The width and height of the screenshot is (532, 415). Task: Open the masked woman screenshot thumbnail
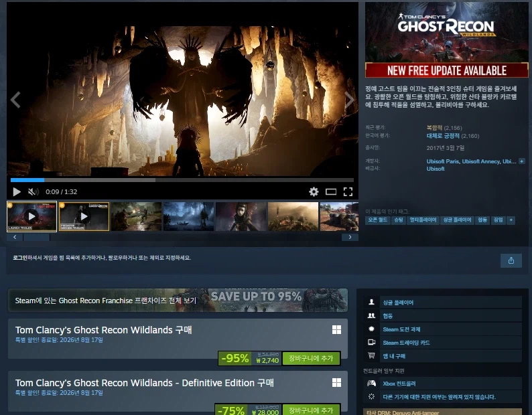(x=241, y=217)
